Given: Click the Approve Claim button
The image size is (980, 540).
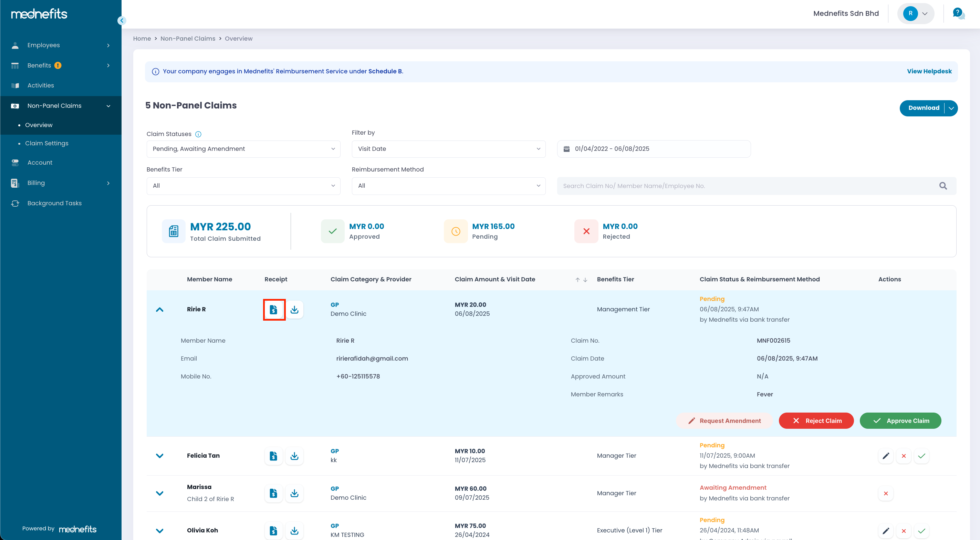Looking at the screenshot, I should tap(900, 420).
